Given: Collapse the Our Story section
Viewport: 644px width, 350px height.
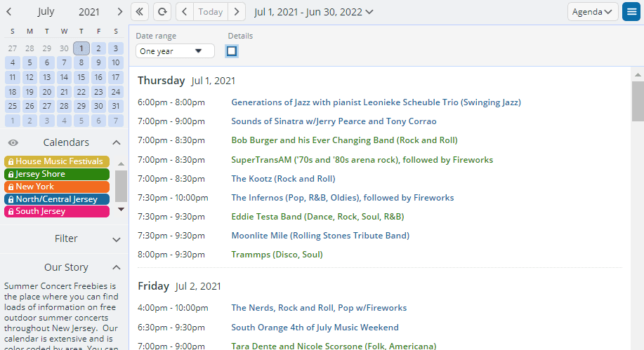Looking at the screenshot, I should [x=117, y=267].
